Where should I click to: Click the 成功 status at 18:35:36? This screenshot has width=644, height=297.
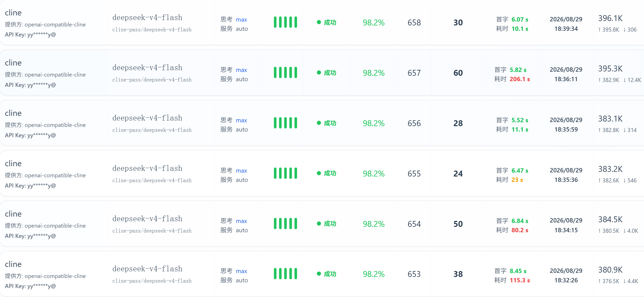(330, 173)
